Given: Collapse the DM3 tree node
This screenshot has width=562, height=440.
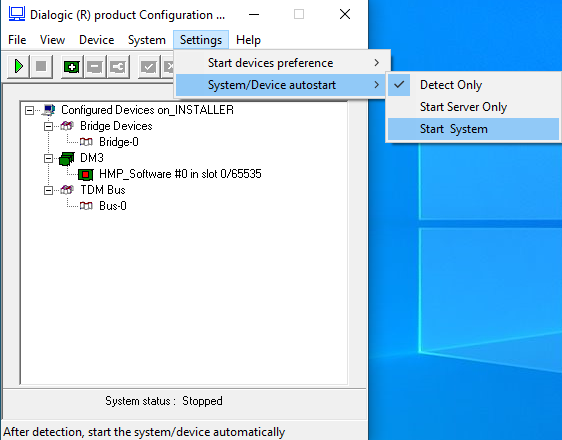Looking at the screenshot, I should tap(48, 158).
